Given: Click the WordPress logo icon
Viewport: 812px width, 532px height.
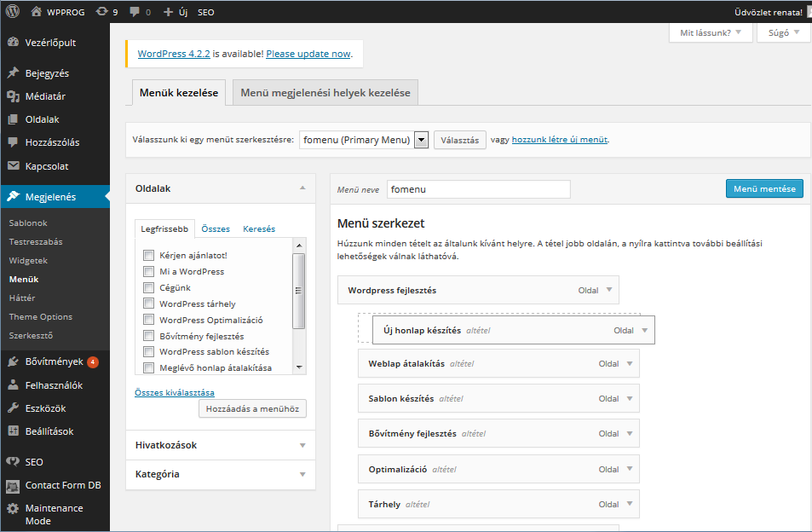Looking at the screenshot, I should pos(13,12).
